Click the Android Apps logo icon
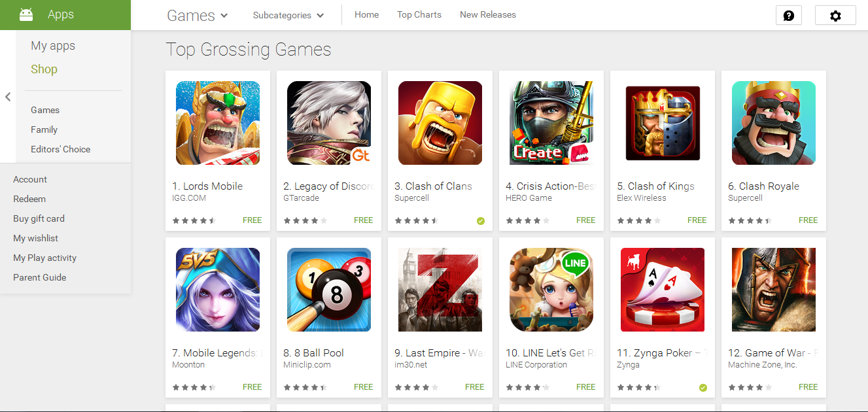 [26, 14]
